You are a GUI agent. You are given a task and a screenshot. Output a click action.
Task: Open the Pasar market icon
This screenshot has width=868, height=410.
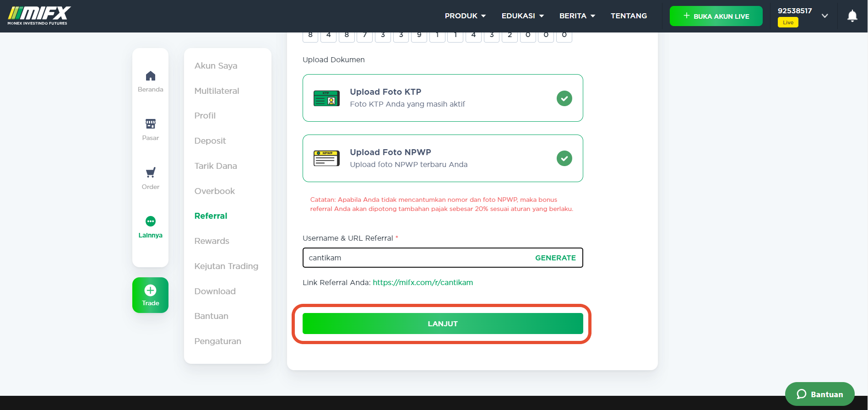click(x=150, y=124)
